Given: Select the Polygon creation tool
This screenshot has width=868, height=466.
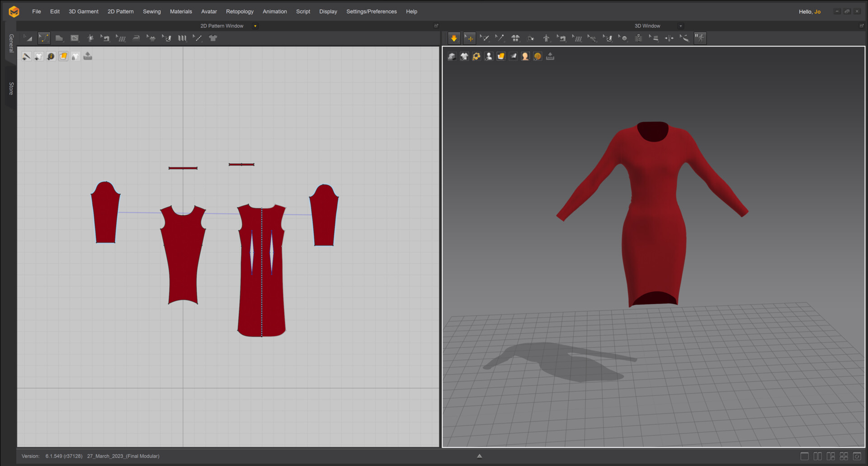Looking at the screenshot, I should pyautogui.click(x=59, y=38).
